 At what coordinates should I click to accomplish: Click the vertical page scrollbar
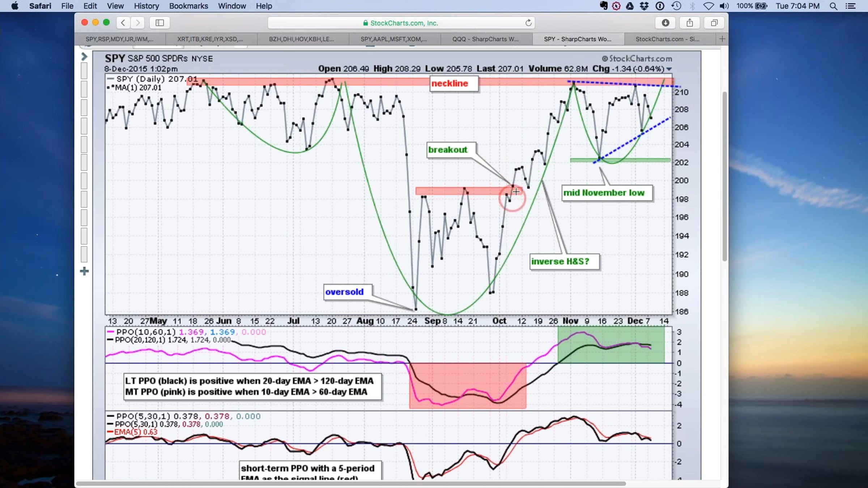(x=724, y=176)
